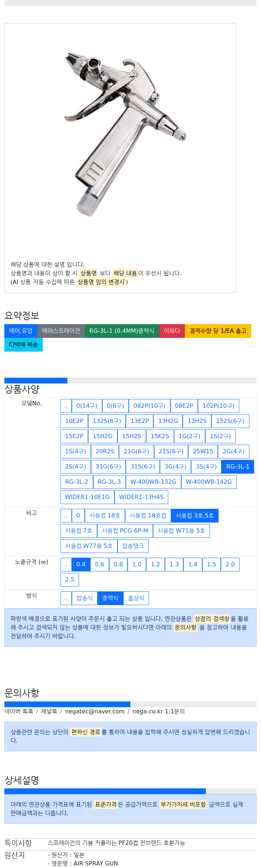Viewport: 261px width, 868px height.
Task: Choose model RG-3L-2
Action: [x=76, y=482]
